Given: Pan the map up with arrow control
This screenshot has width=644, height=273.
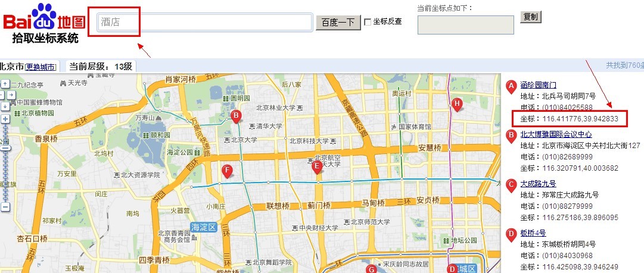Looking at the screenshot, I should click(5, 83).
